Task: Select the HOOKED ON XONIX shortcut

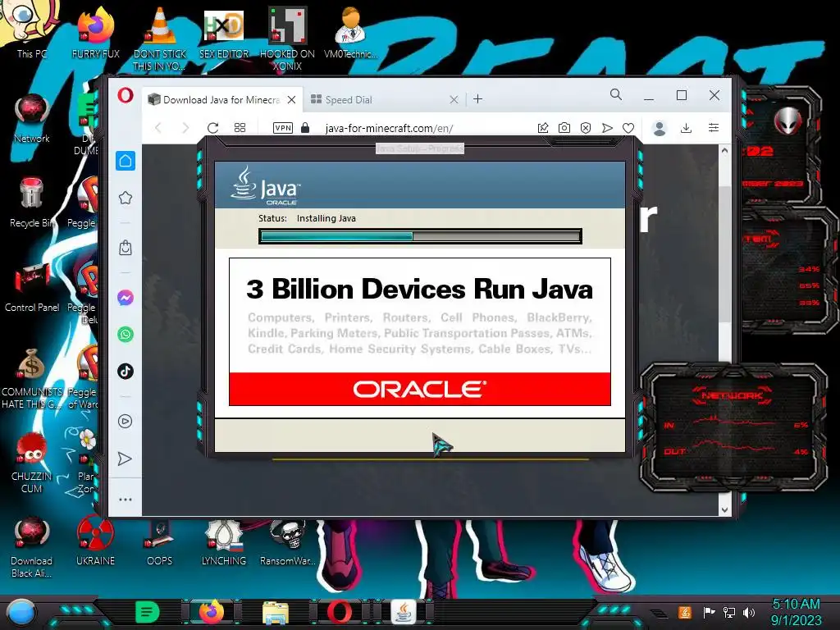Action: [287, 39]
